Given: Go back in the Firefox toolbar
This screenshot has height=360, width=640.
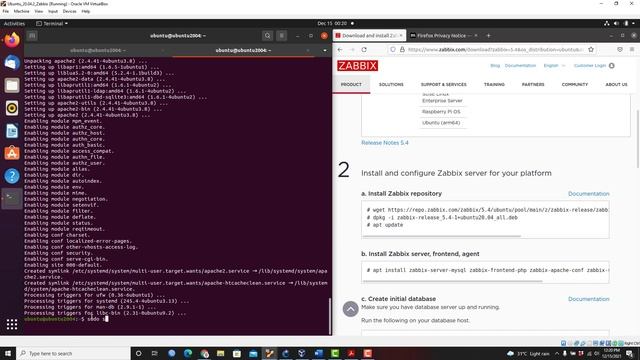Looking at the screenshot, I should (x=340, y=49).
